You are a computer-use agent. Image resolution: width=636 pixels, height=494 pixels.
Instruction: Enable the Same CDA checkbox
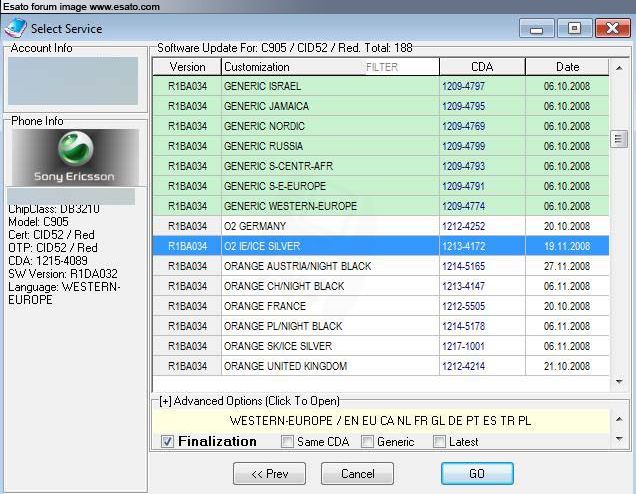(287, 441)
